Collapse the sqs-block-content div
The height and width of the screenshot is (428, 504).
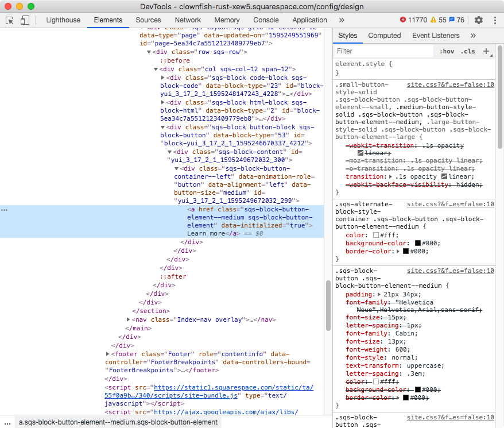[169, 152]
